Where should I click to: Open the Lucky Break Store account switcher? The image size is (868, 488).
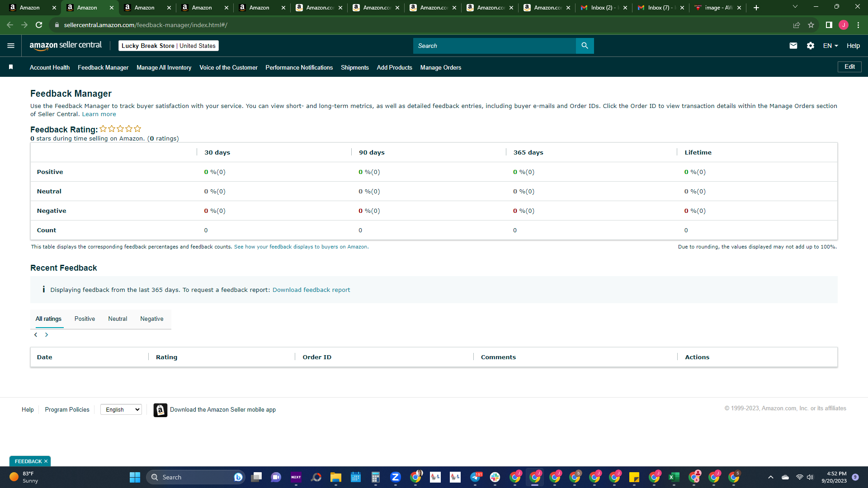pyautogui.click(x=169, y=46)
